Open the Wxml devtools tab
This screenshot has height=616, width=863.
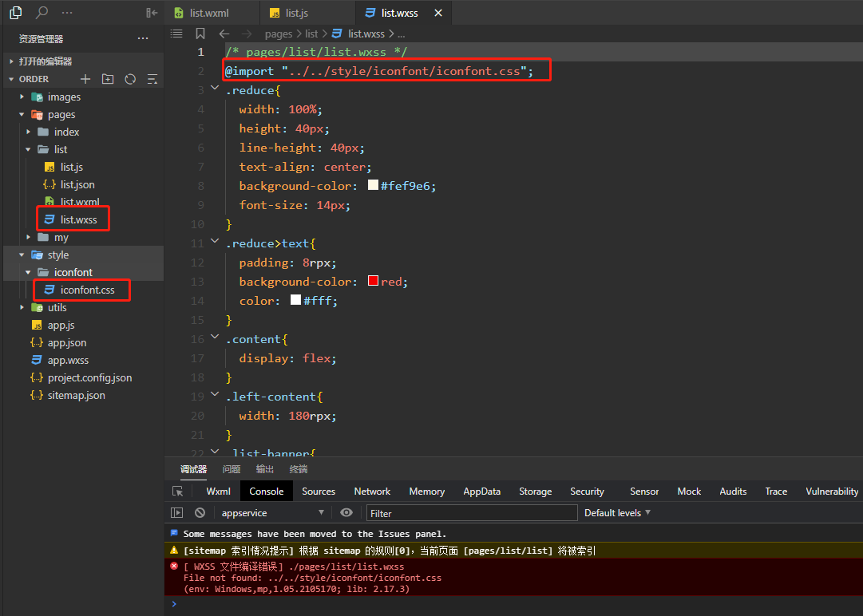(218, 492)
